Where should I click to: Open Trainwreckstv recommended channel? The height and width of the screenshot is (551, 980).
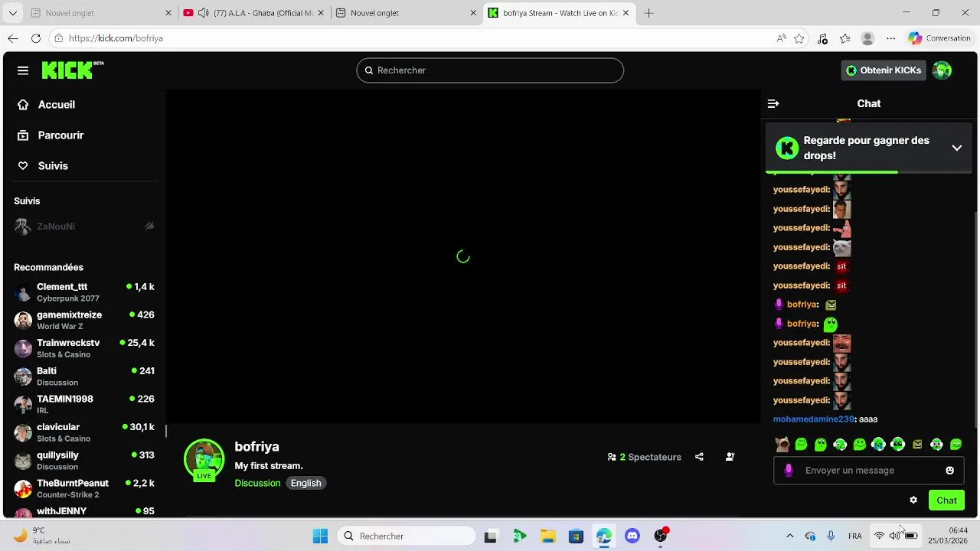pos(84,348)
